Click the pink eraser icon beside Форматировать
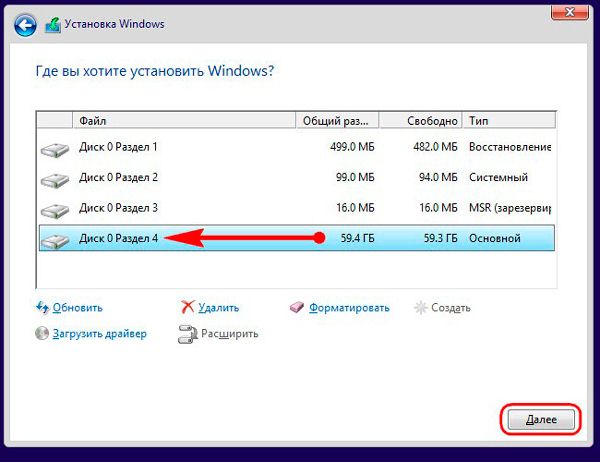The image size is (600, 462). pos(297,307)
